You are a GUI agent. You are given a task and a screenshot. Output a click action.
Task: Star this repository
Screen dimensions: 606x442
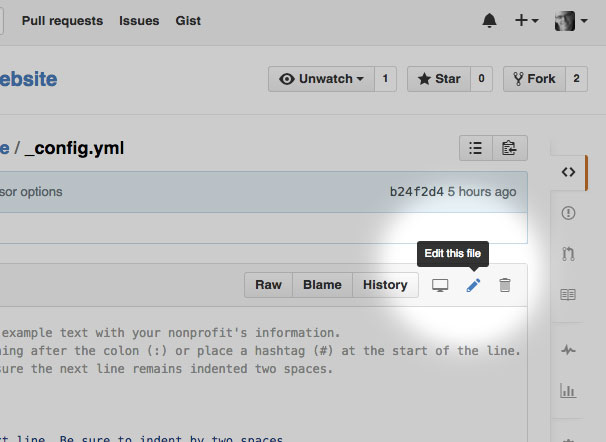(439, 79)
